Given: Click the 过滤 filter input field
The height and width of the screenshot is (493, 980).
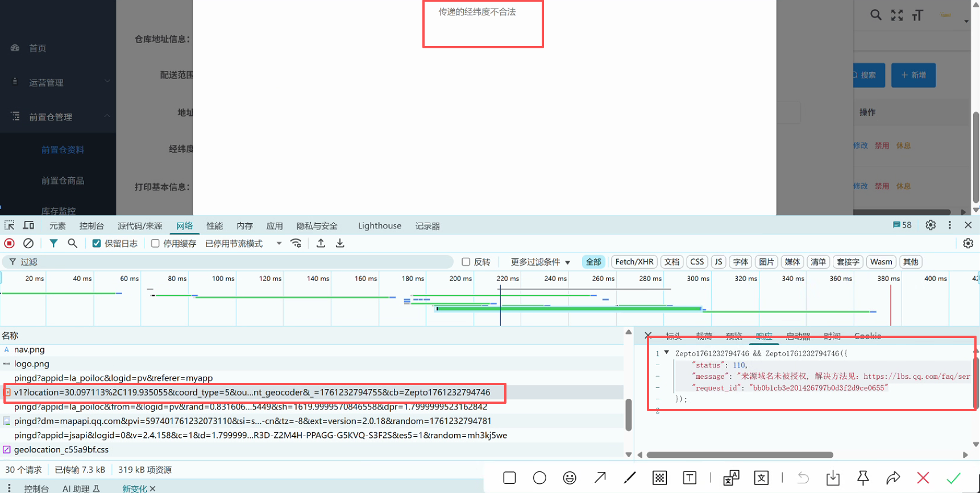Looking at the screenshot, I should [227, 262].
